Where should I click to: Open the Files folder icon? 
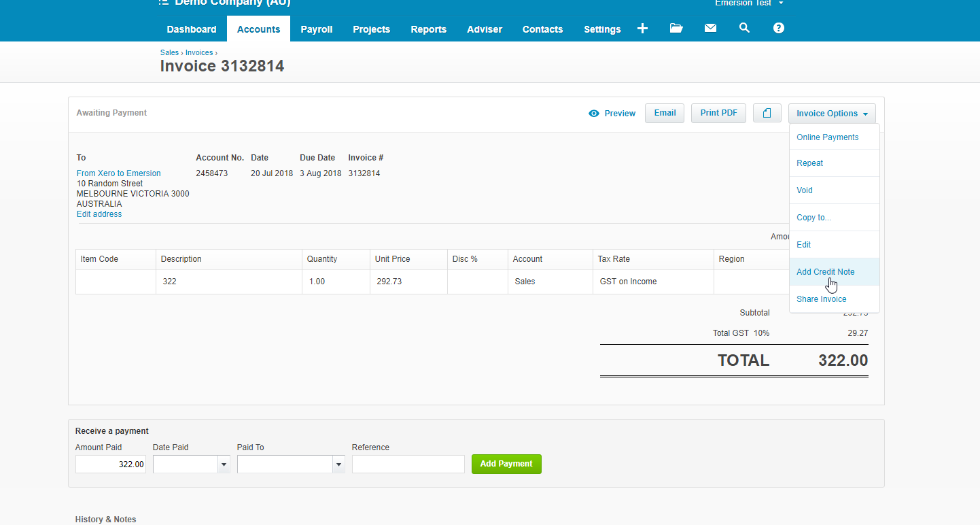pyautogui.click(x=676, y=29)
